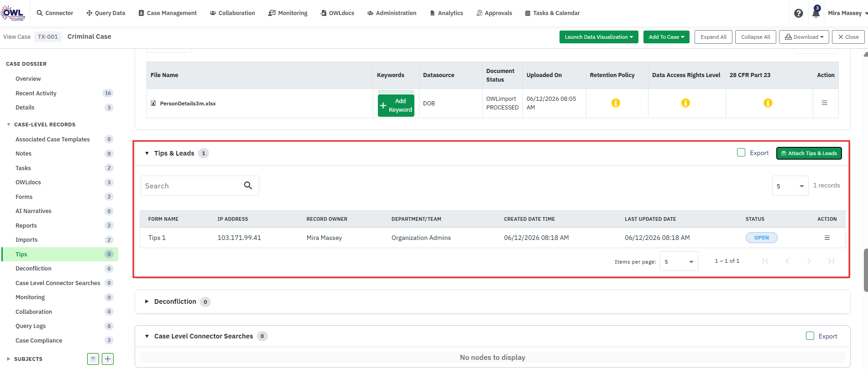Open the Approvals menu
The width and height of the screenshot is (868, 369).
click(494, 13)
